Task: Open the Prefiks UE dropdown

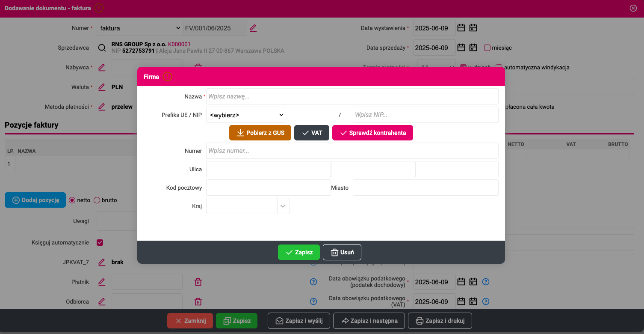Action: [245, 115]
